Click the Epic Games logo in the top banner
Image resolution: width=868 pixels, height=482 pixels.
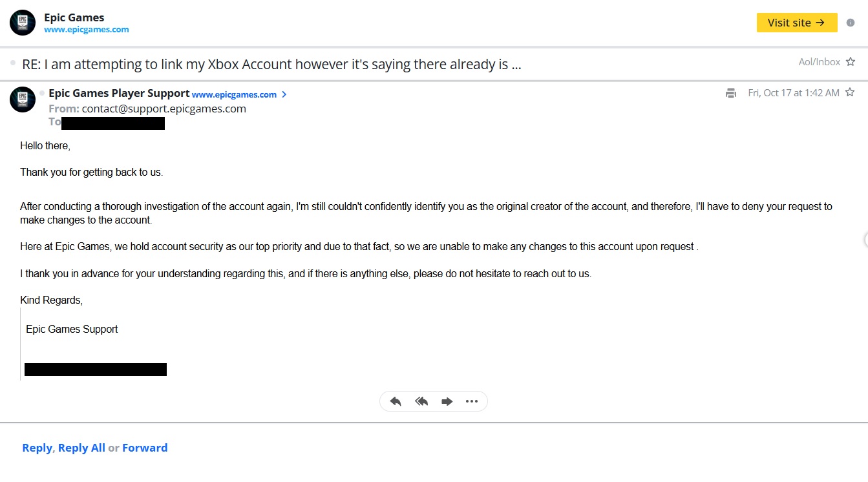click(x=23, y=23)
